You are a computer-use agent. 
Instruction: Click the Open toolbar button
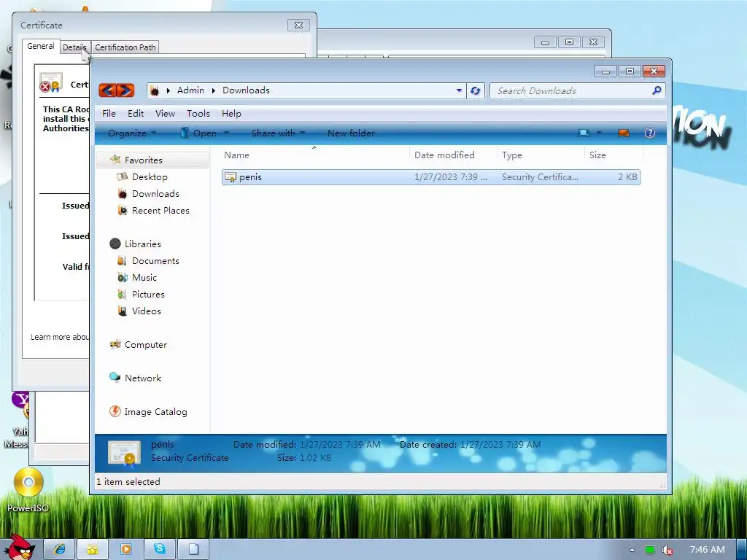199,133
